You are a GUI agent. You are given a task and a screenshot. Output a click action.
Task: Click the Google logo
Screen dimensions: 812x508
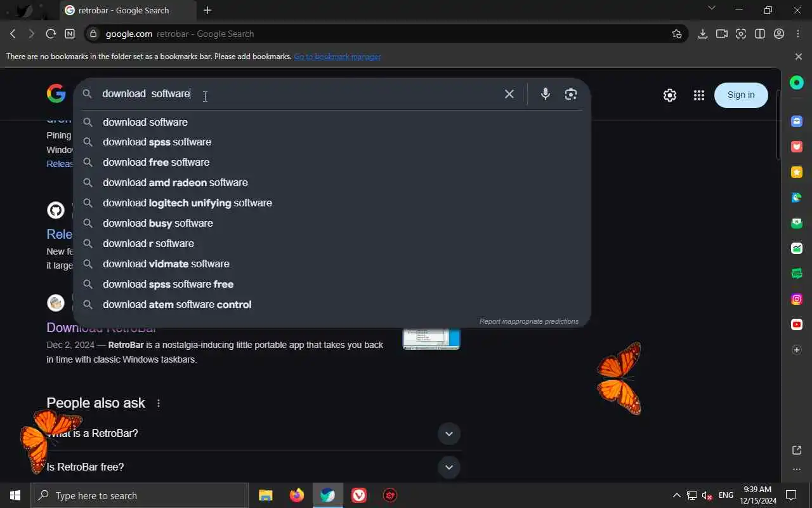pos(56,94)
